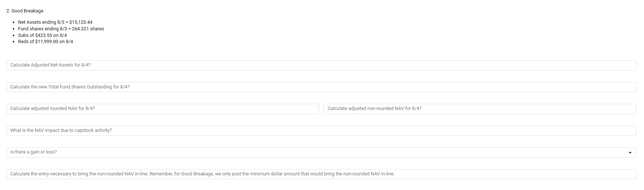This screenshot has width=644, height=190.
Task: Open the gain or loss dropdown arrow
Action: 630,152
